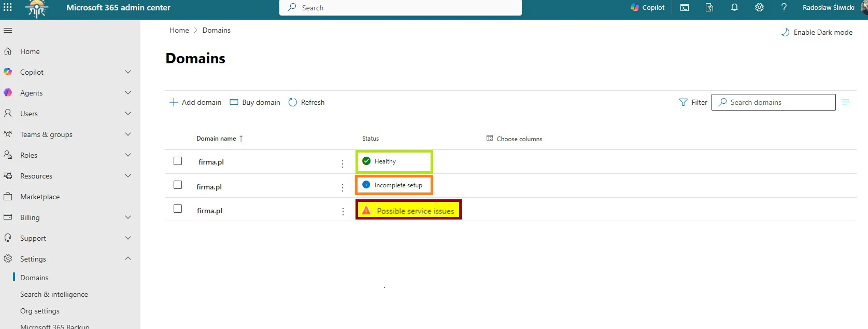Go to Marketplace in sidebar

click(40, 197)
